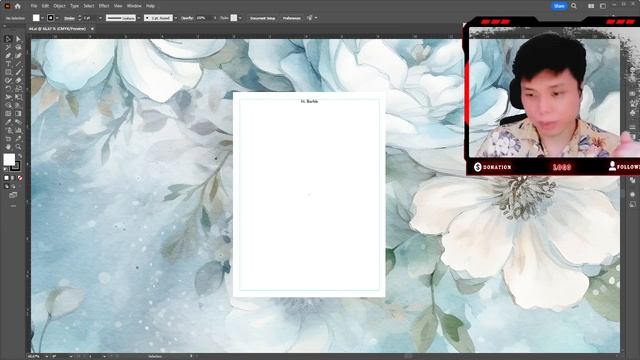The width and height of the screenshot is (640, 360).
Task: Reset to default fill and stroke
Action: click(x=5, y=170)
